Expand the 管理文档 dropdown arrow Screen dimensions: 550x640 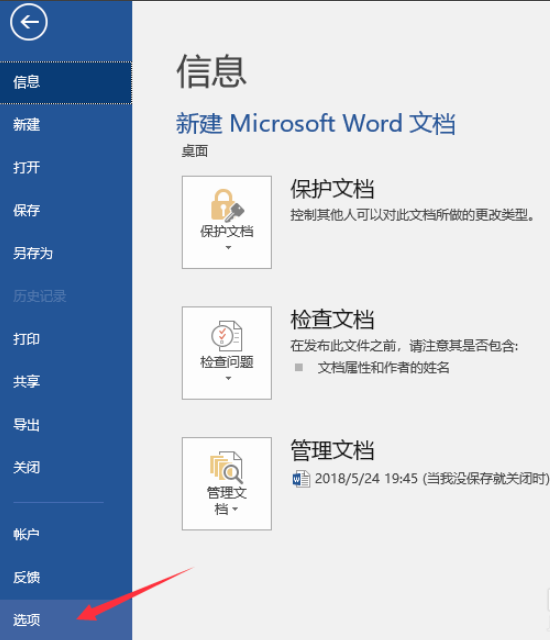click(235, 509)
